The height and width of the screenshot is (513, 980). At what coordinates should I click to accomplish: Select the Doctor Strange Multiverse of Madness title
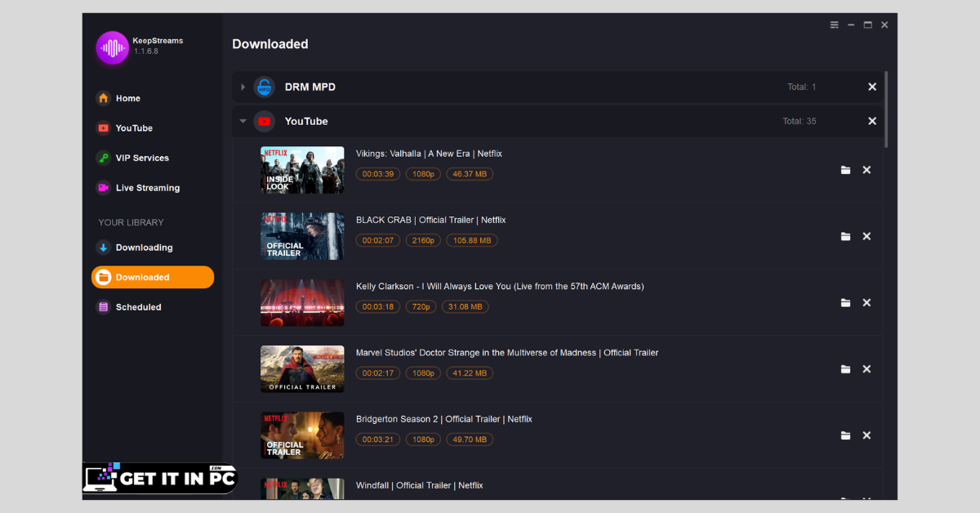[507, 353]
